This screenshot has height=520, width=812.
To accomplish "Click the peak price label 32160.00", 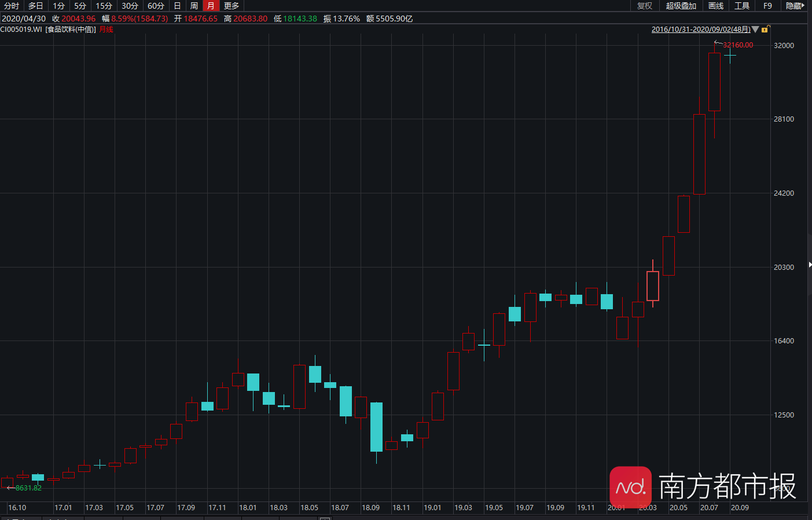I will (x=738, y=45).
